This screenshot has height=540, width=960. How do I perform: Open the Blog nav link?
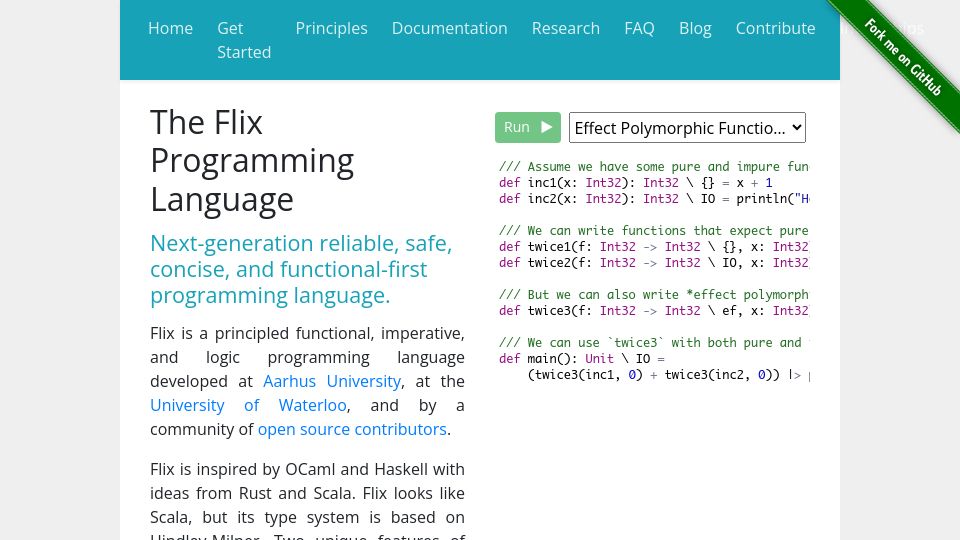click(x=695, y=28)
